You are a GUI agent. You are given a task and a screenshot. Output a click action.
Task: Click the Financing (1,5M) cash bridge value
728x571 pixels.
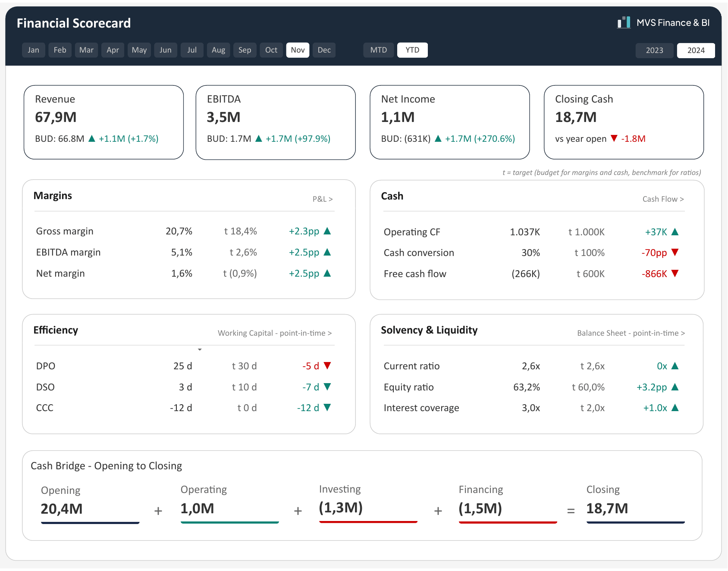(480, 509)
